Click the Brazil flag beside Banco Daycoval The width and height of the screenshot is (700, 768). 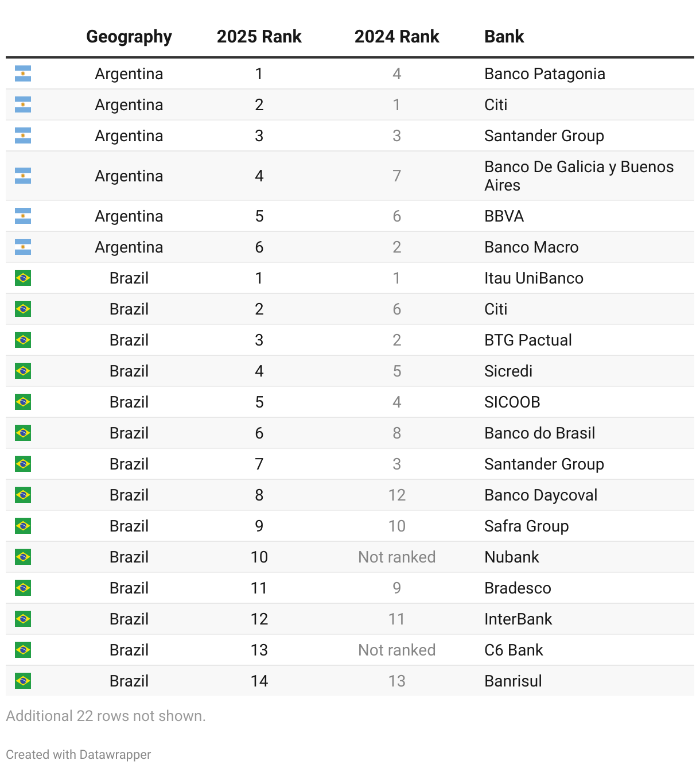click(x=23, y=495)
